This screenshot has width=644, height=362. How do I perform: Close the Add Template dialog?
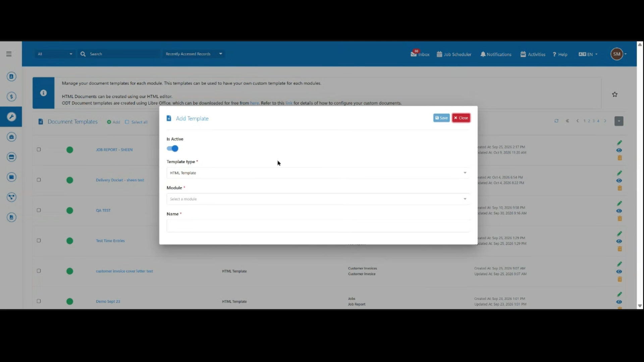(x=461, y=118)
